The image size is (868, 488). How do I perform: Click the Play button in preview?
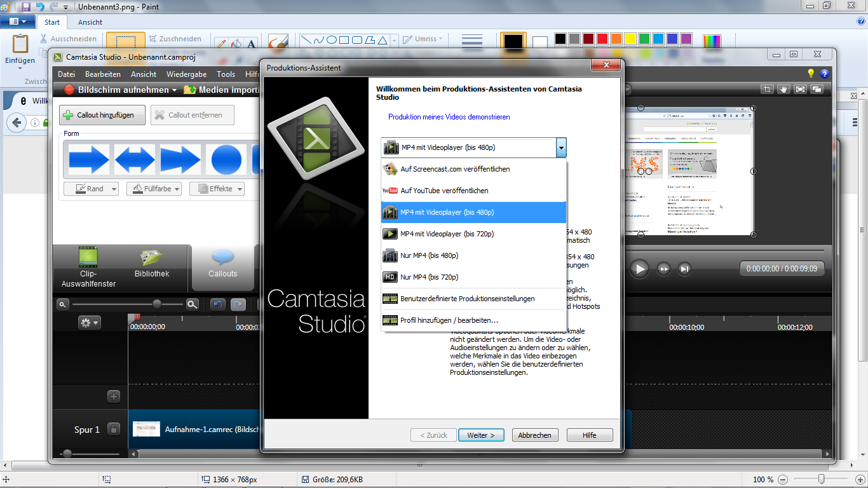click(639, 269)
